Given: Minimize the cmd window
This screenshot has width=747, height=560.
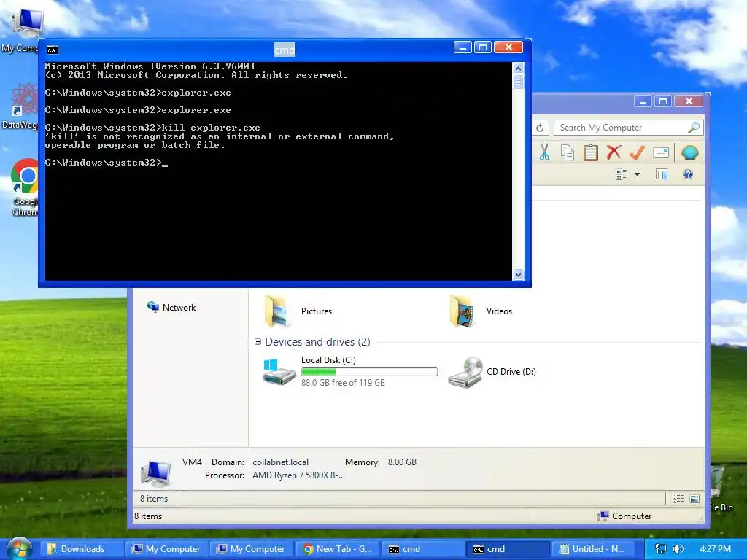Looking at the screenshot, I should coord(462,47).
